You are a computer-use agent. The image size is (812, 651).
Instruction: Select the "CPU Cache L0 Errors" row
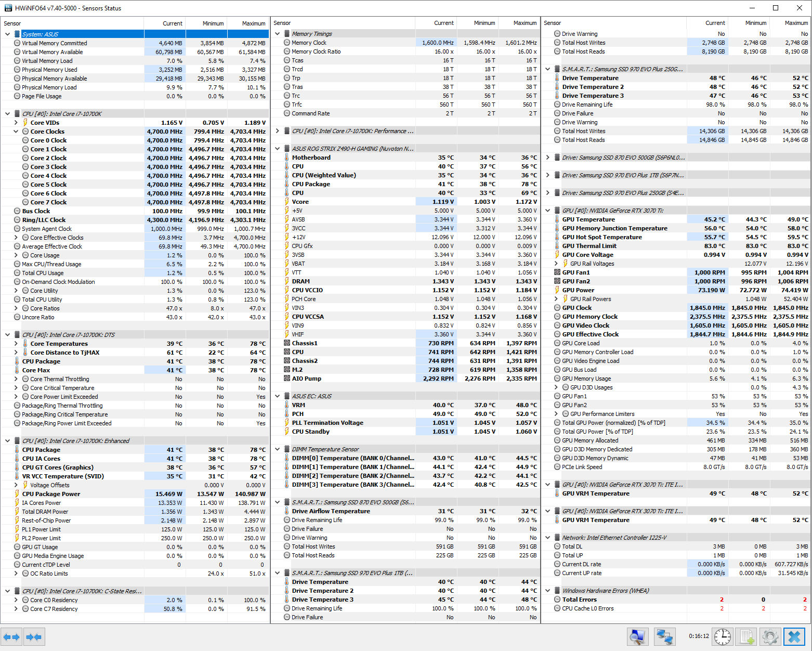[x=676, y=608]
